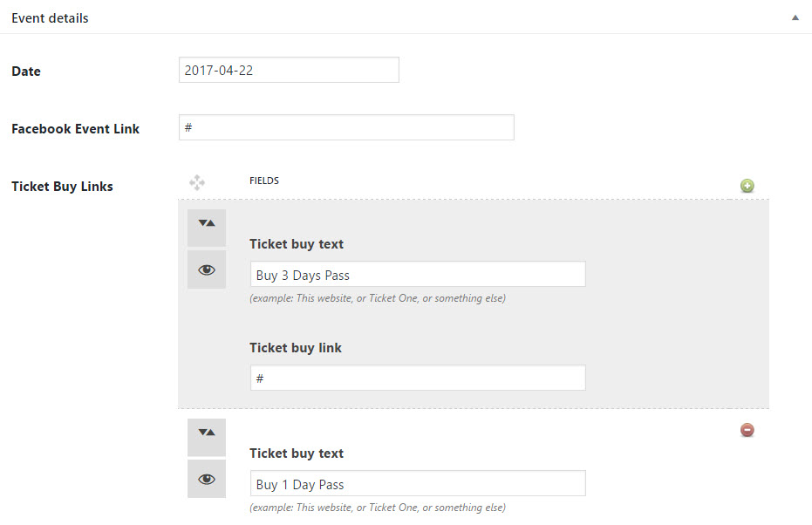The height and width of the screenshot is (525, 812).
Task: Click the Ticket buy link label
Action: pyautogui.click(x=296, y=347)
